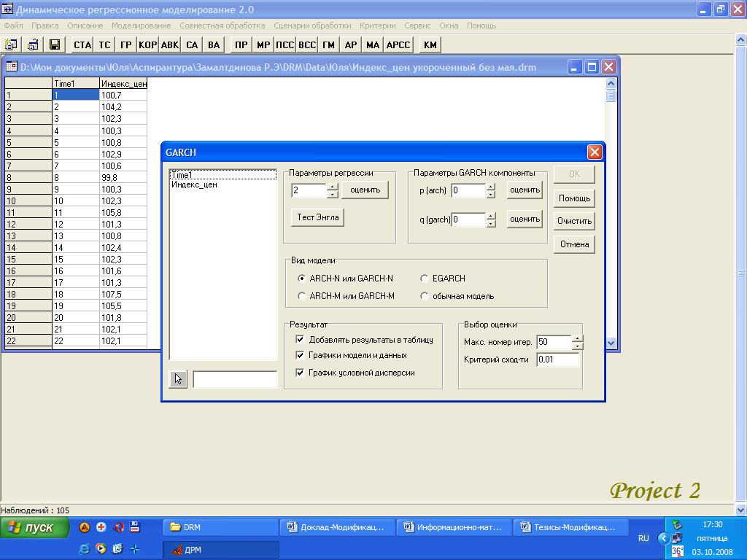Image resolution: width=747 pixels, height=560 pixels.
Task: Open the АР toolbar tool
Action: (x=351, y=44)
